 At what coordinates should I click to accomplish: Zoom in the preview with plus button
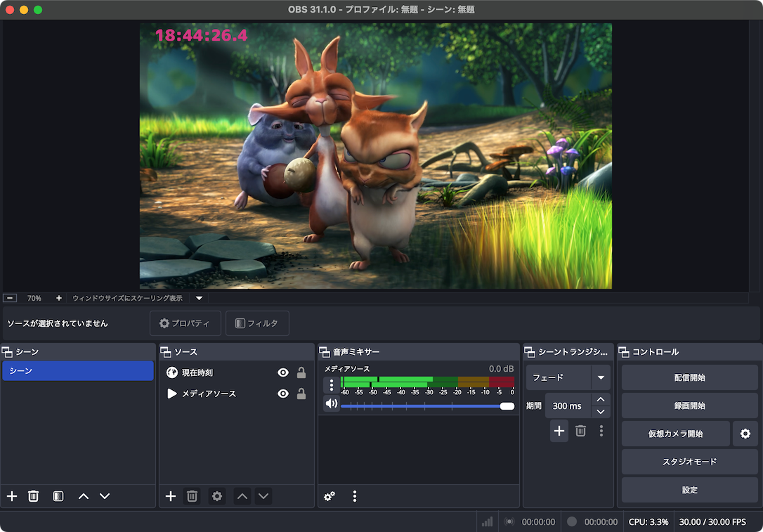pos(59,298)
